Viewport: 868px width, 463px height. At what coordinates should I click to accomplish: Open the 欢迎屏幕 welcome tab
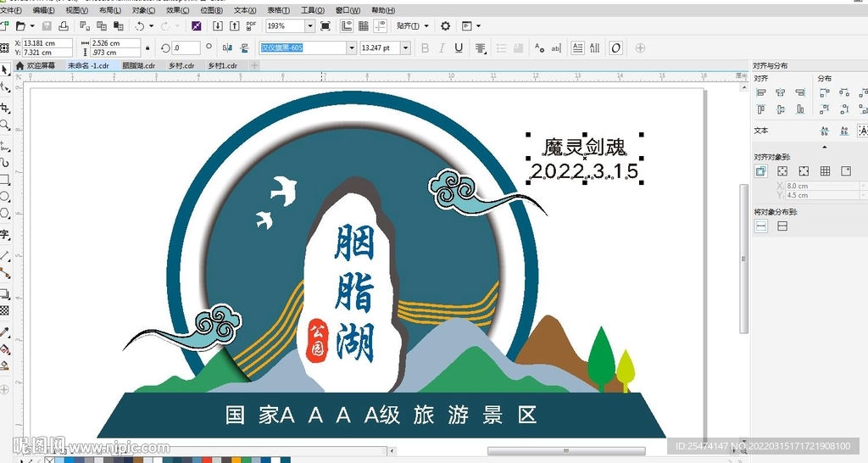[x=36, y=65]
